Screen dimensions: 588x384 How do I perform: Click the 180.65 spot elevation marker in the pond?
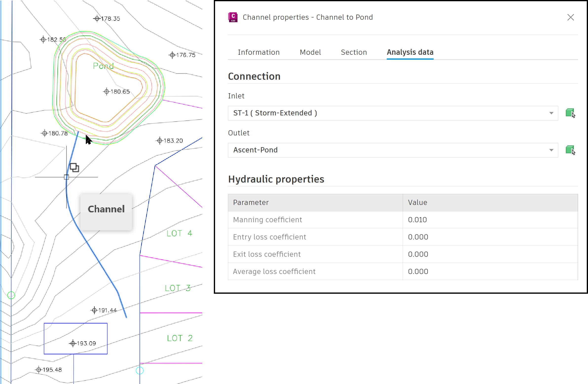point(107,92)
